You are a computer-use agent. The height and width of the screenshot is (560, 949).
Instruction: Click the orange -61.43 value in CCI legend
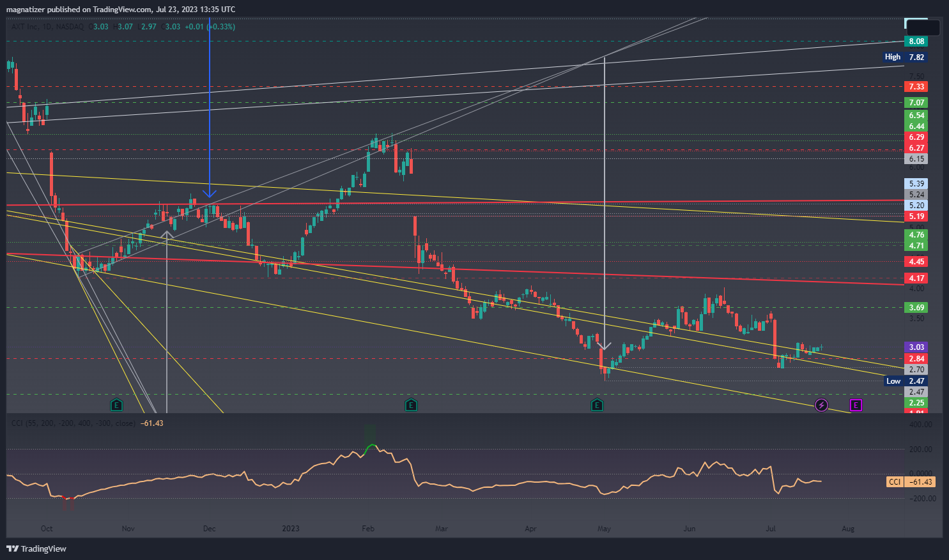[x=152, y=423]
